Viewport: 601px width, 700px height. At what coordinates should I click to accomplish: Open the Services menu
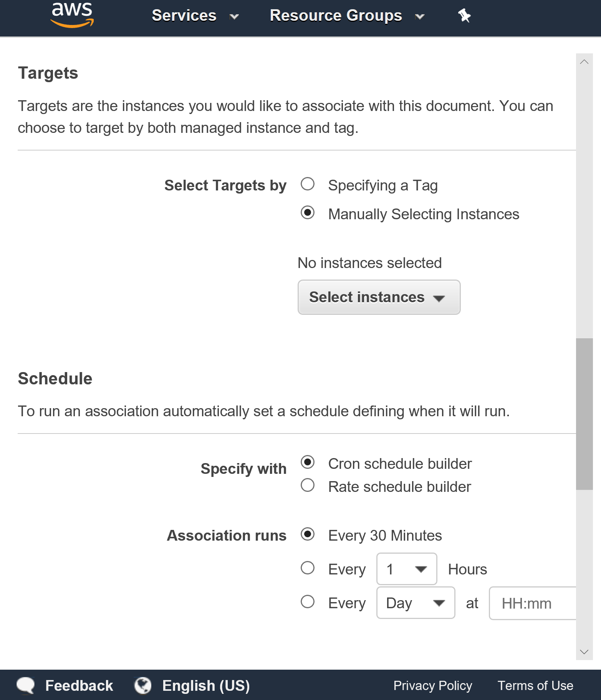(195, 16)
